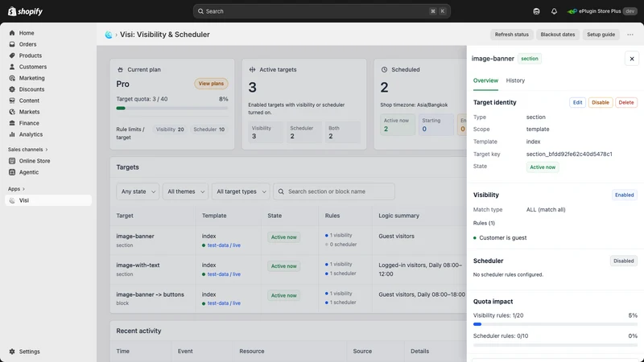Open the three-dot more actions menu
This screenshot has width=644, height=362.
[630, 35]
